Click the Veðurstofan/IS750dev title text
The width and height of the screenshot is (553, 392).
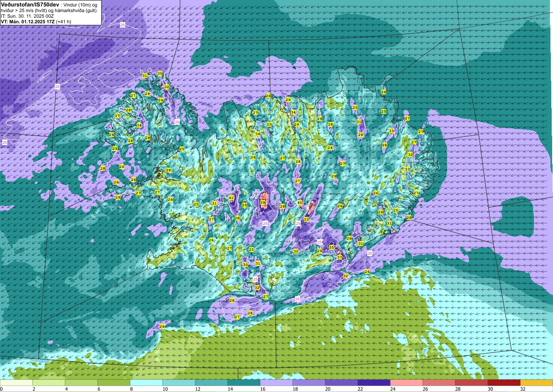click(30, 4)
